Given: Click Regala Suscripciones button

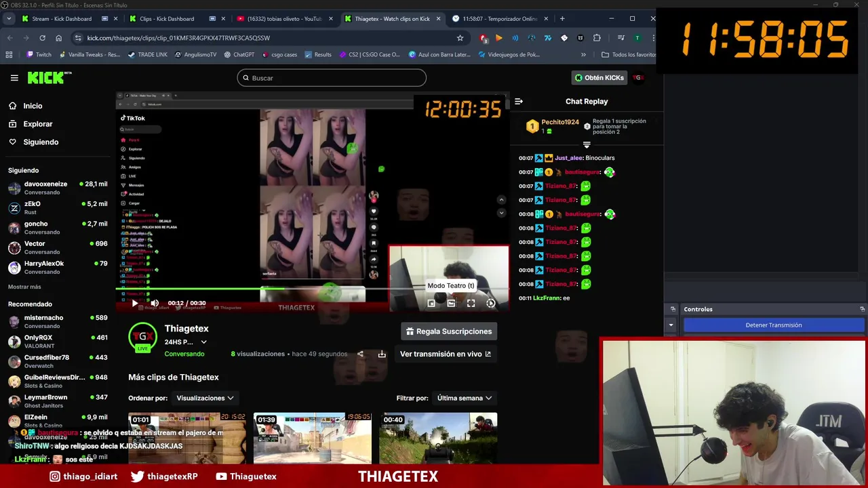Looking at the screenshot, I should click(x=449, y=331).
